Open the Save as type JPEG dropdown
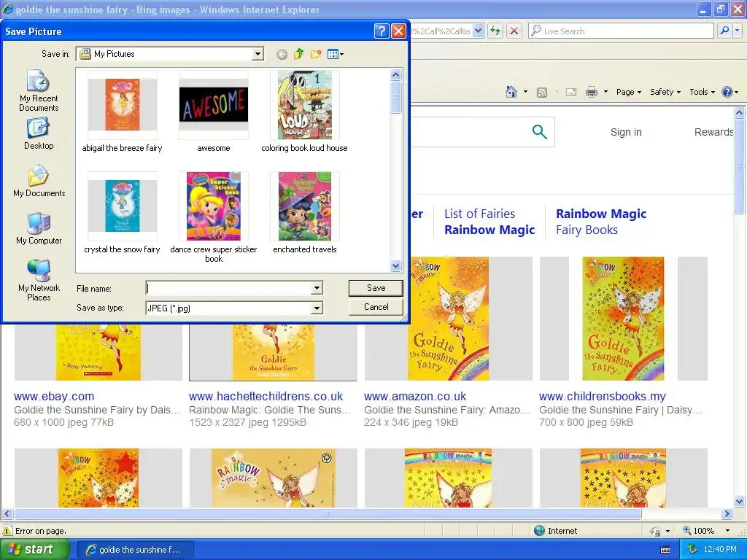This screenshot has width=747, height=560. 317,308
